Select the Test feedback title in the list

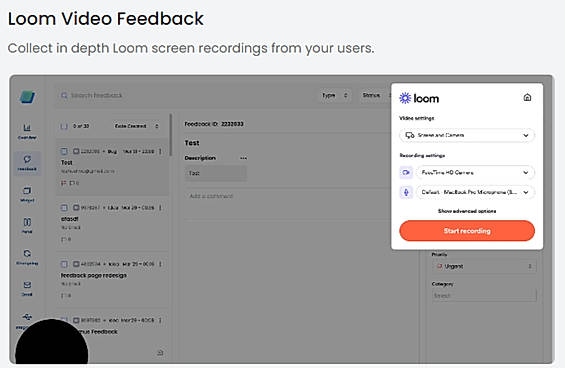(x=67, y=163)
